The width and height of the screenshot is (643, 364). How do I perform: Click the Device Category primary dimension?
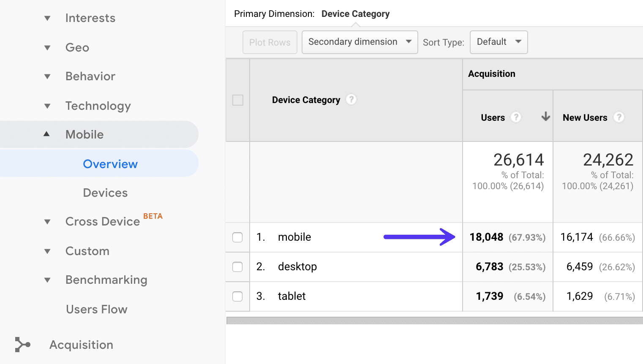[x=355, y=14]
